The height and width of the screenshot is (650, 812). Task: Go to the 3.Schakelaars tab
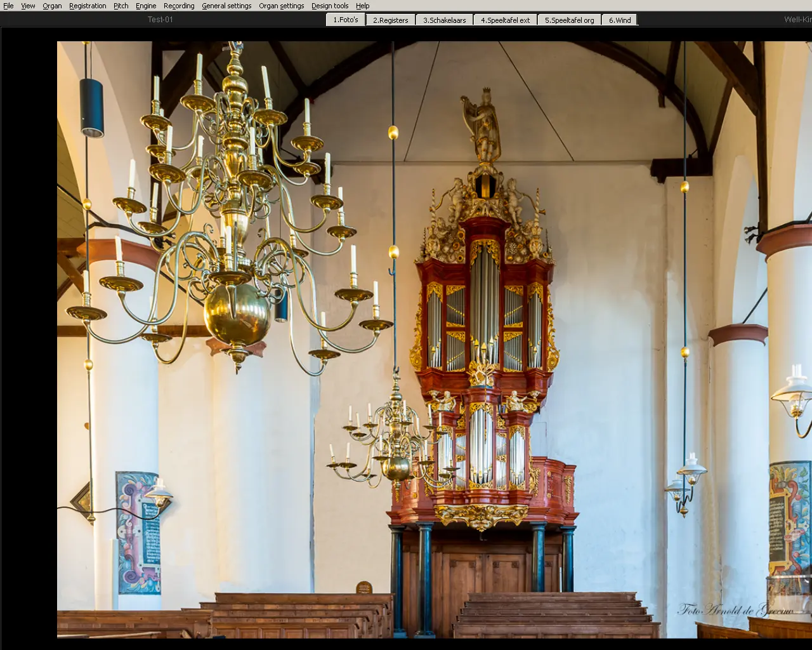445,20
